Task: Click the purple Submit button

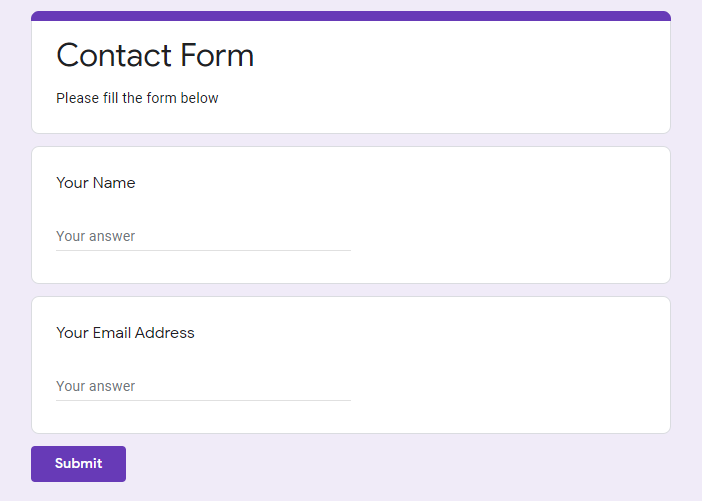Action: [x=78, y=464]
